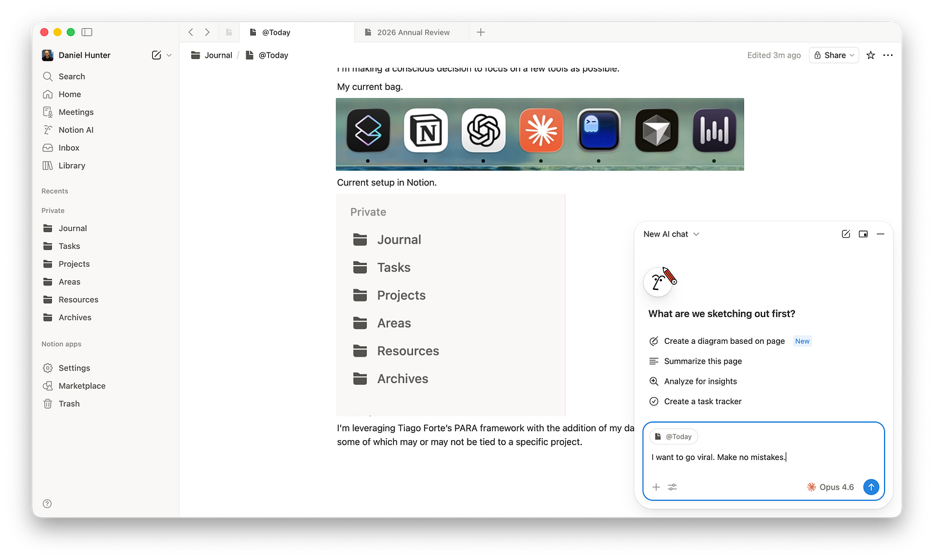Click the Journal breadcrumb
This screenshot has height=560, width=934.
coord(212,55)
